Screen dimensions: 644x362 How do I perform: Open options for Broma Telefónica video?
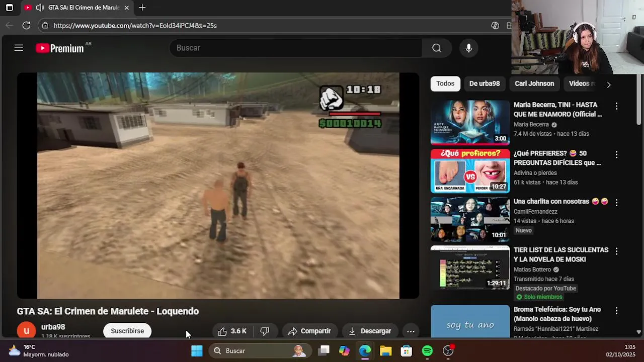click(x=616, y=311)
